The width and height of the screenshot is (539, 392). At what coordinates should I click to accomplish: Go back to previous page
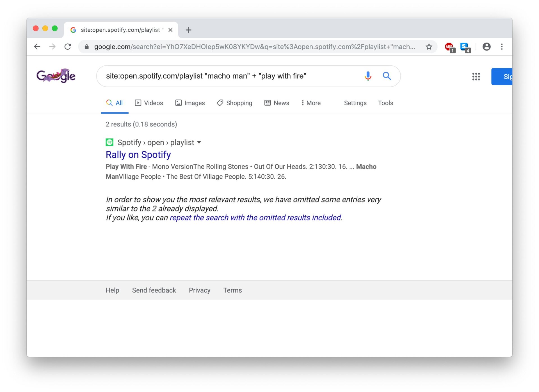click(37, 47)
